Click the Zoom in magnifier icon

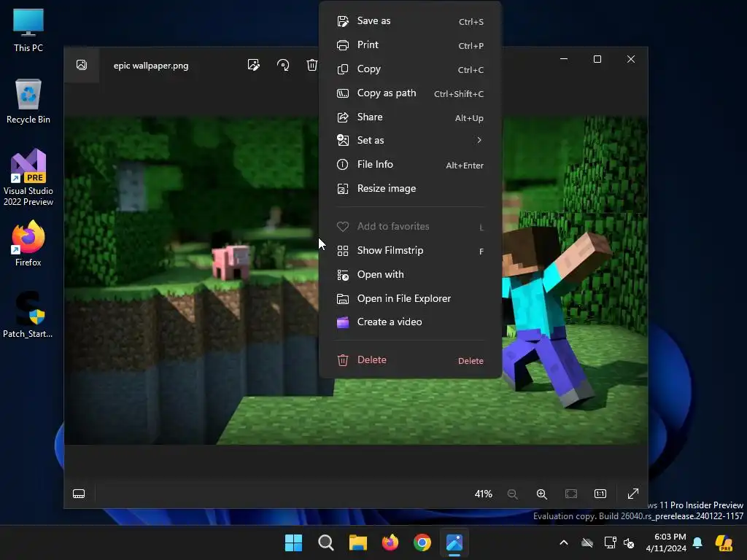542,494
